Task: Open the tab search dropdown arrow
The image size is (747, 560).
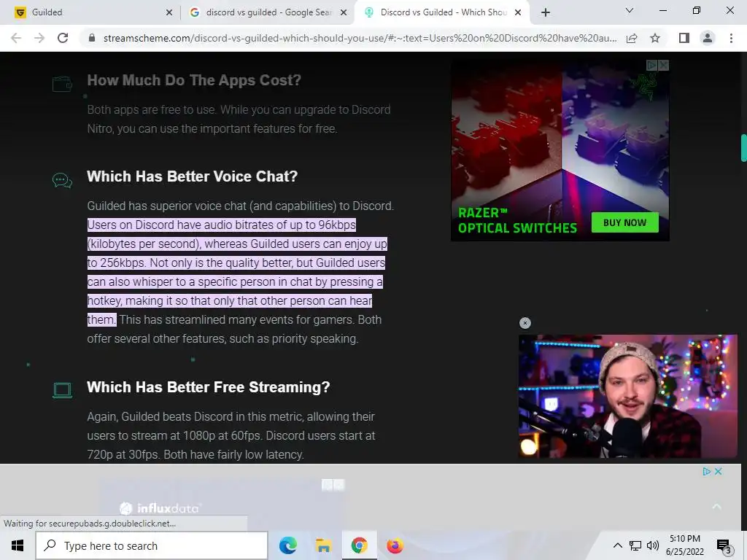Action: (630, 10)
